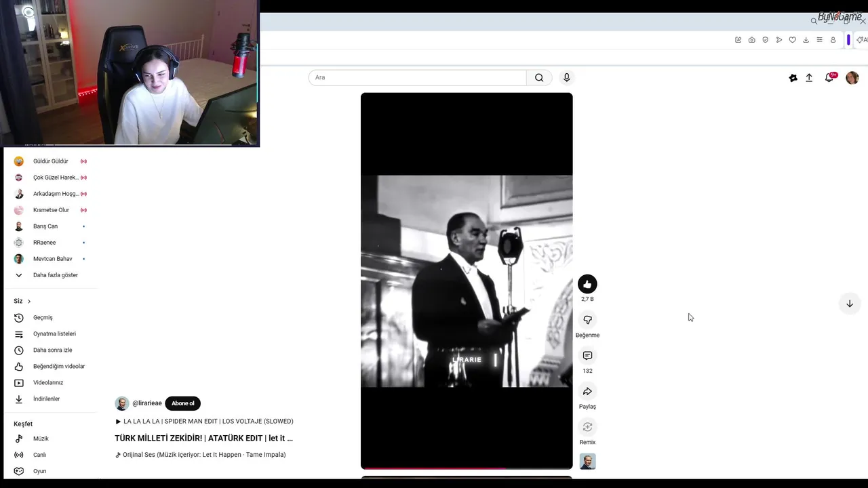The height and width of the screenshot is (488, 868).
Task: Open the browser profile person icon
Action: click(x=833, y=40)
